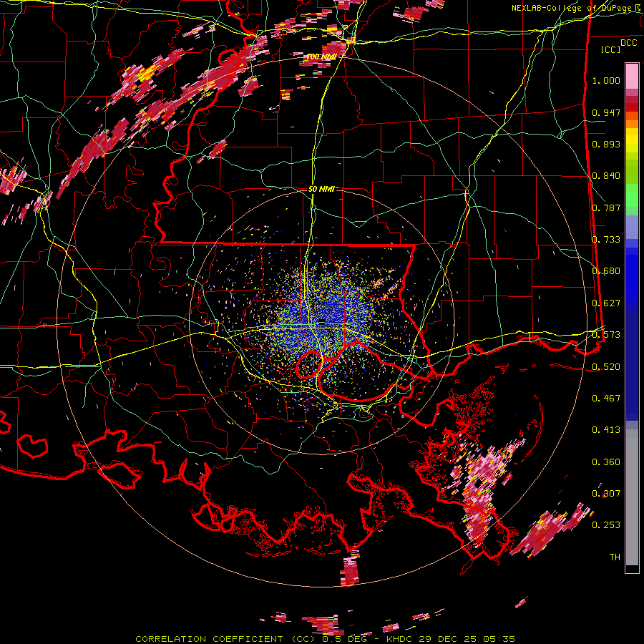Click the DCC label above the color scale
The width and height of the screenshot is (644, 644).
[628, 42]
